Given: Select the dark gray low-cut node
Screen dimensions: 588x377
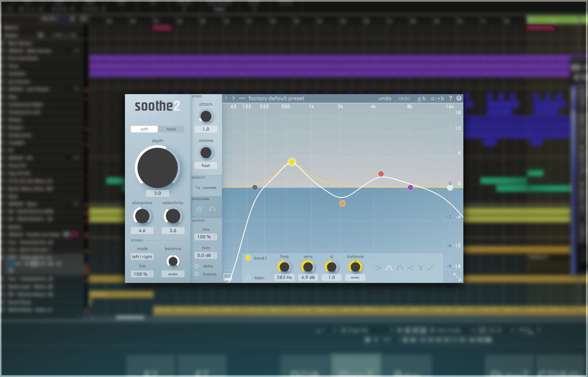Looking at the screenshot, I should pyautogui.click(x=255, y=188).
